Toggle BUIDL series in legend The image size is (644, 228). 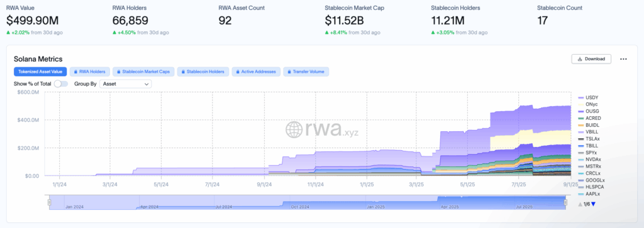pos(589,125)
